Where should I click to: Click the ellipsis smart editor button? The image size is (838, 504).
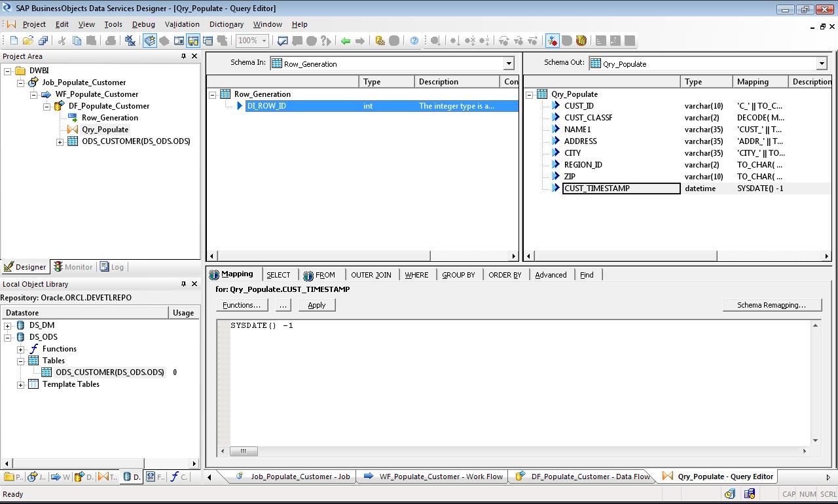[x=283, y=305]
